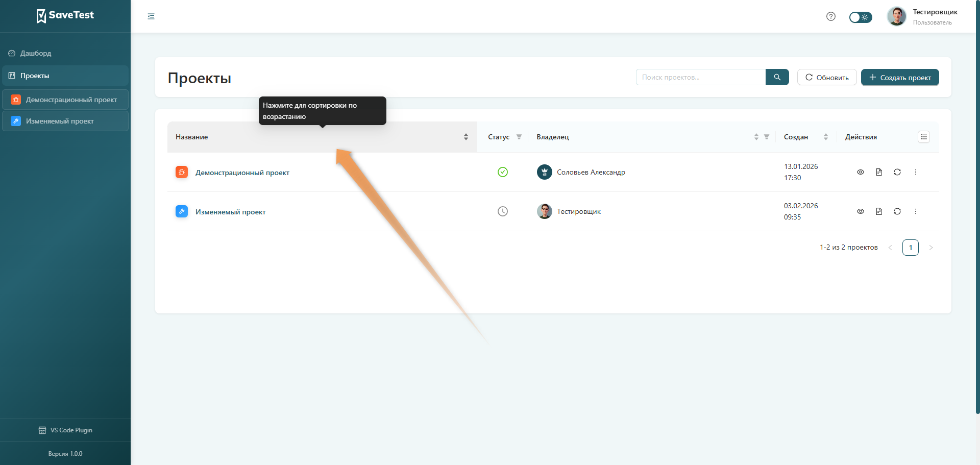Click sync icon for Изменяемый проект row
Viewport: 980px width, 465px height.
point(897,211)
